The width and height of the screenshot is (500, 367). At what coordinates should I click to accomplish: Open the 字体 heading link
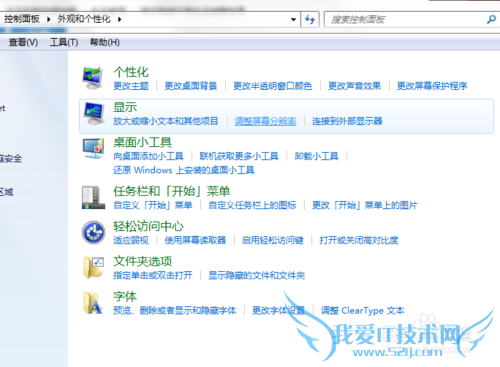[125, 296]
